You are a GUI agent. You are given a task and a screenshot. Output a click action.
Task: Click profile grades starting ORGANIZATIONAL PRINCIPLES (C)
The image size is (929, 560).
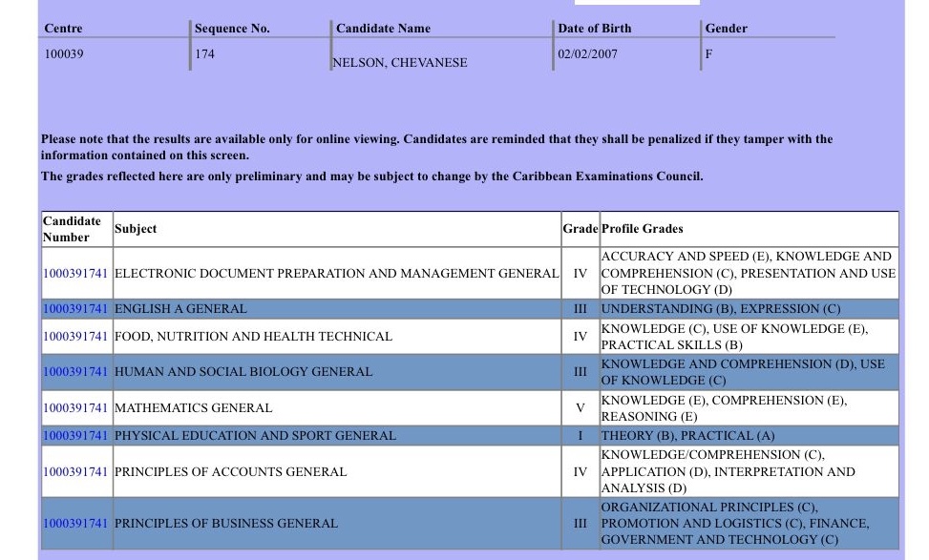[x=735, y=524]
